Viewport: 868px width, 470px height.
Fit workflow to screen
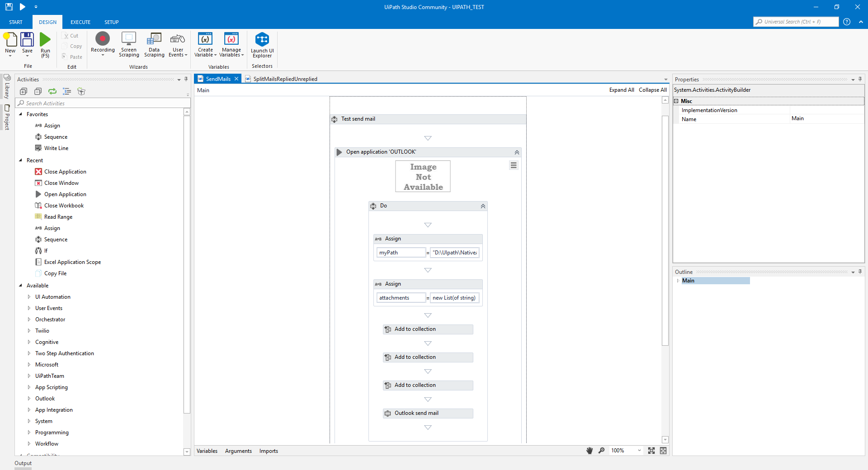click(651, 451)
